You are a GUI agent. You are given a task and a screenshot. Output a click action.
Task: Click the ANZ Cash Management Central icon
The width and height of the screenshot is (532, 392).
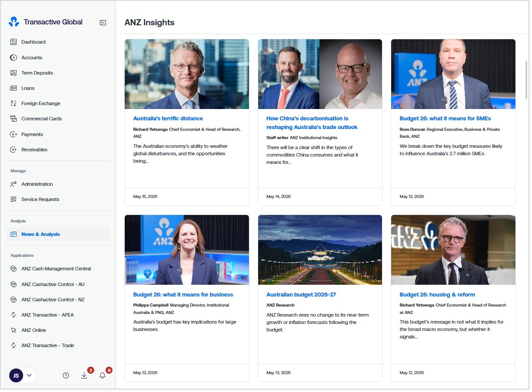[x=14, y=269]
